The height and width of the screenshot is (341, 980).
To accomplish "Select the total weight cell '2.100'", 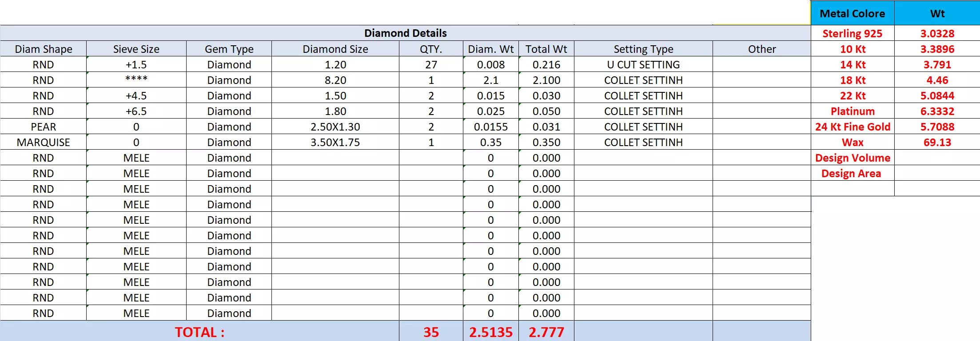I will pos(546,80).
